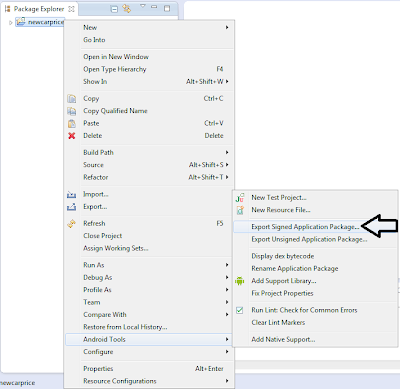Select Clear Lint Markers

315,323
